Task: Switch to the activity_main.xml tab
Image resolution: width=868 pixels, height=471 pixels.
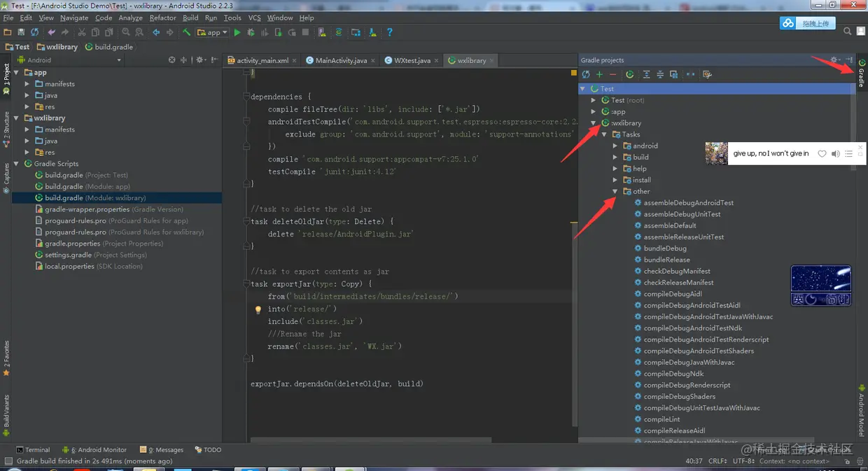Action: pos(262,60)
